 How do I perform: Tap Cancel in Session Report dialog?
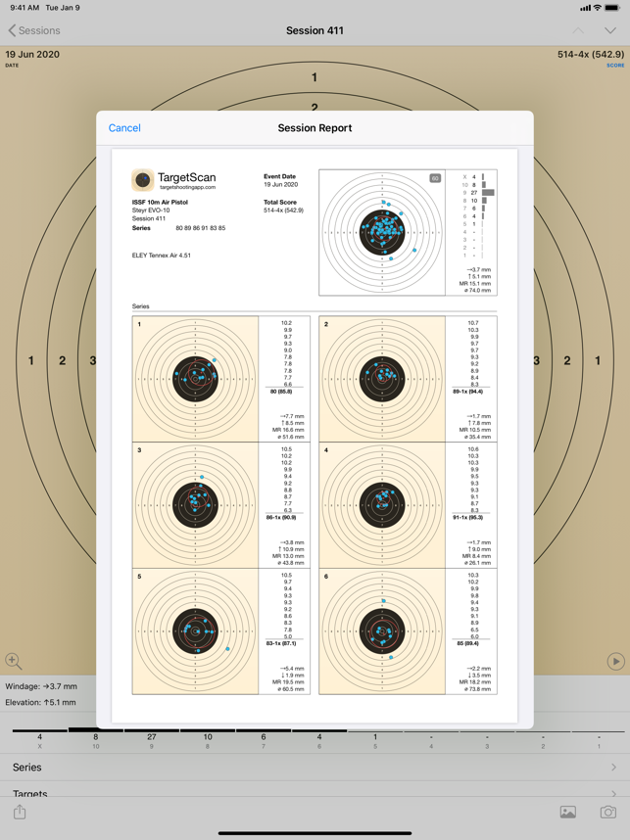click(124, 128)
